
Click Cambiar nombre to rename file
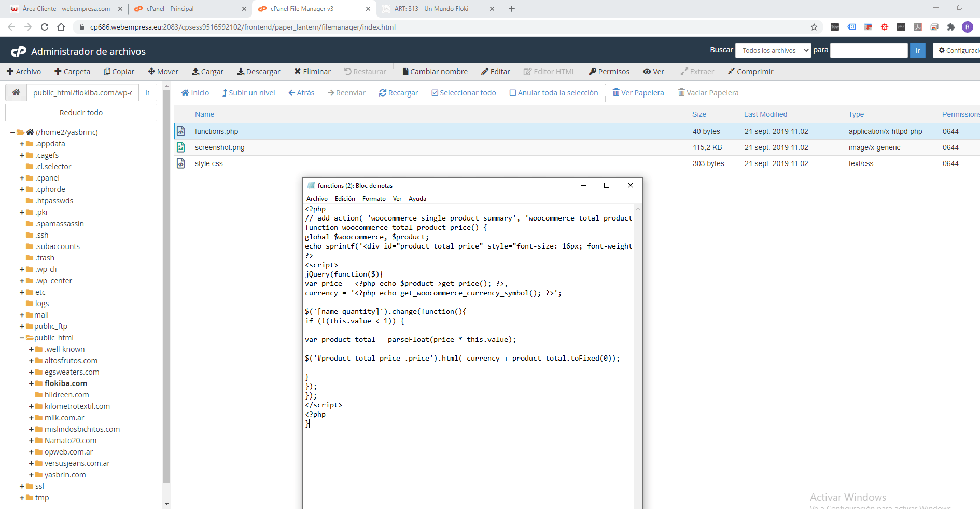click(x=435, y=72)
